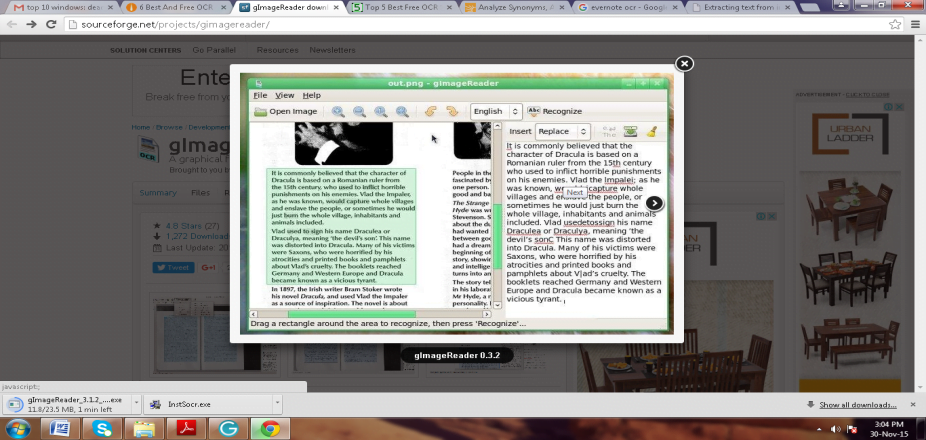This screenshot has height=440, width=926.
Task: Click the rotate left arrow icon
Action: (x=431, y=111)
